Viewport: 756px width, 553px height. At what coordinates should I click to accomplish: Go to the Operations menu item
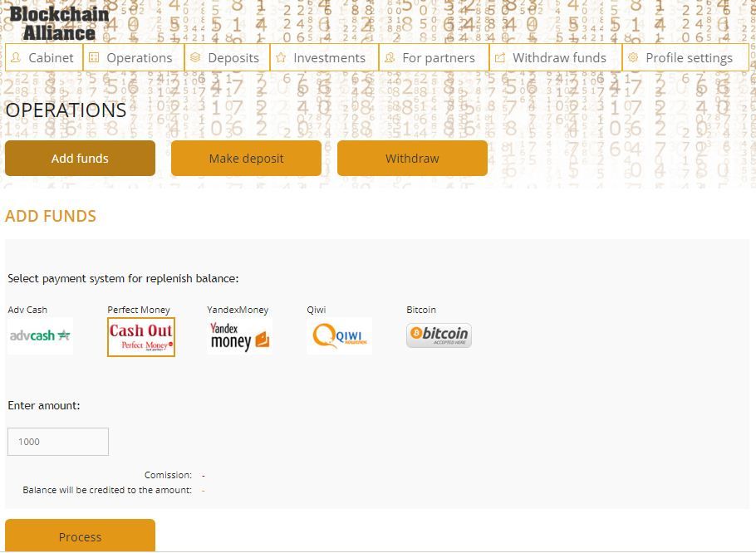(134, 58)
